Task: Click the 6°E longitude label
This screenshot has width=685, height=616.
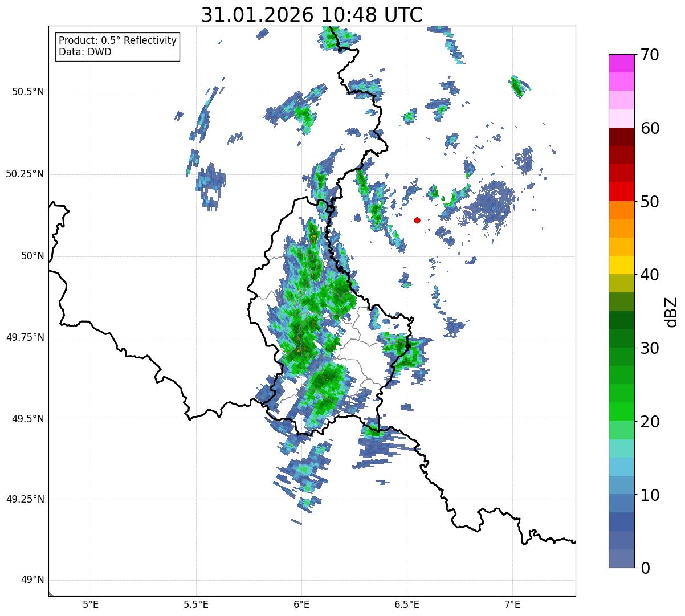Action: click(x=301, y=604)
